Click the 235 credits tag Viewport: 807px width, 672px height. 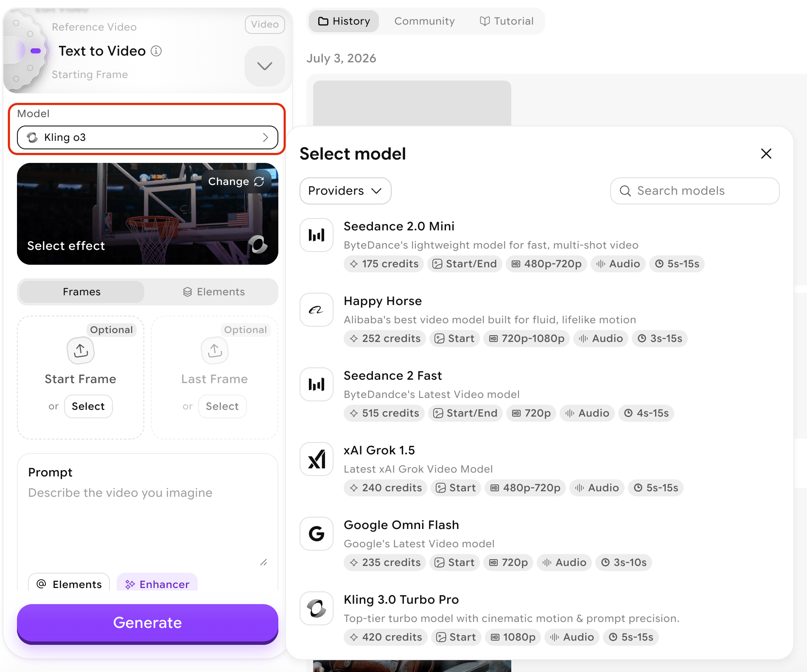[385, 563]
